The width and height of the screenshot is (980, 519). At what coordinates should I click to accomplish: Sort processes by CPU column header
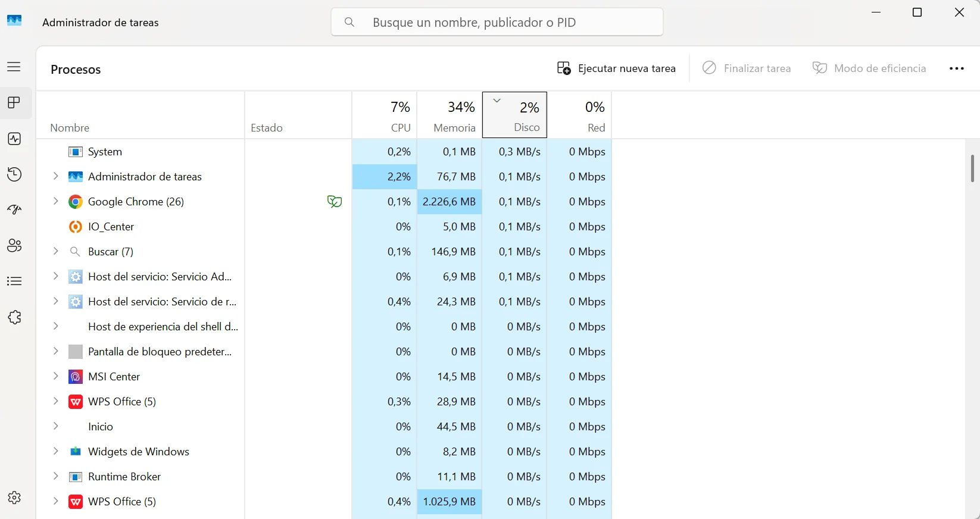[x=385, y=115]
